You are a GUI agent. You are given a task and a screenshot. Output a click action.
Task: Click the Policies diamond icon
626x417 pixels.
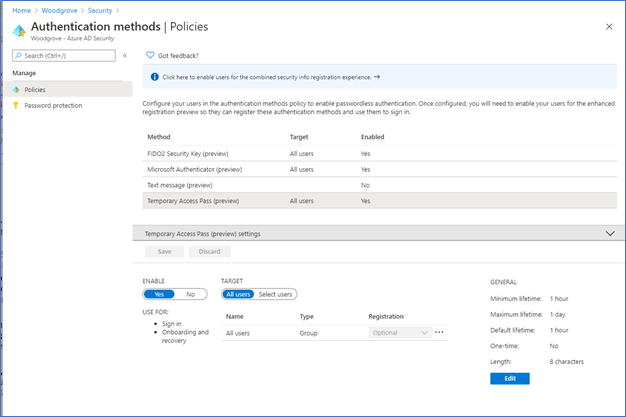pyautogui.click(x=16, y=89)
